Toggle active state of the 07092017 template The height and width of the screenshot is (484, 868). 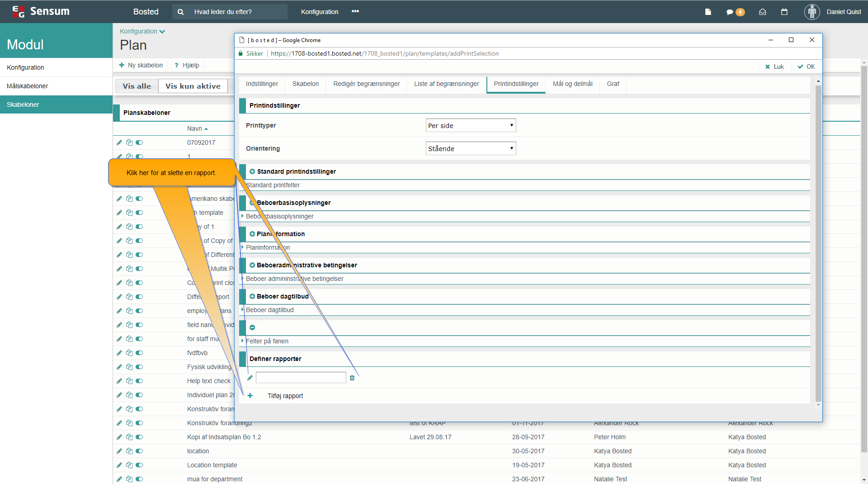click(x=139, y=142)
